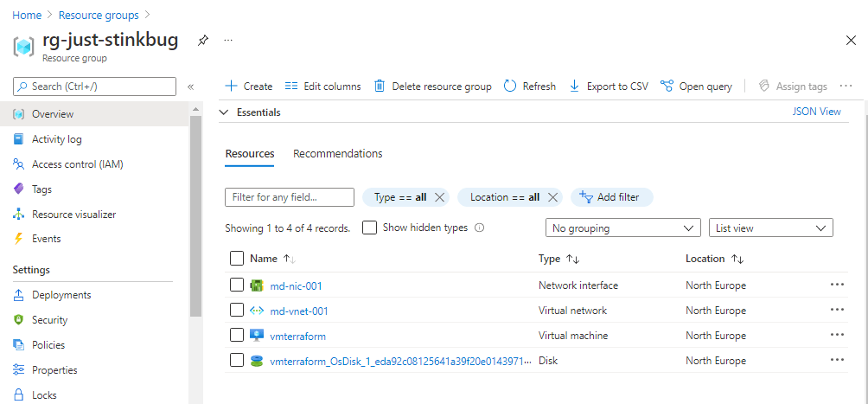Screen dimensions: 868x404
Task: Select the vmterraform row checkbox
Action: [237, 336]
